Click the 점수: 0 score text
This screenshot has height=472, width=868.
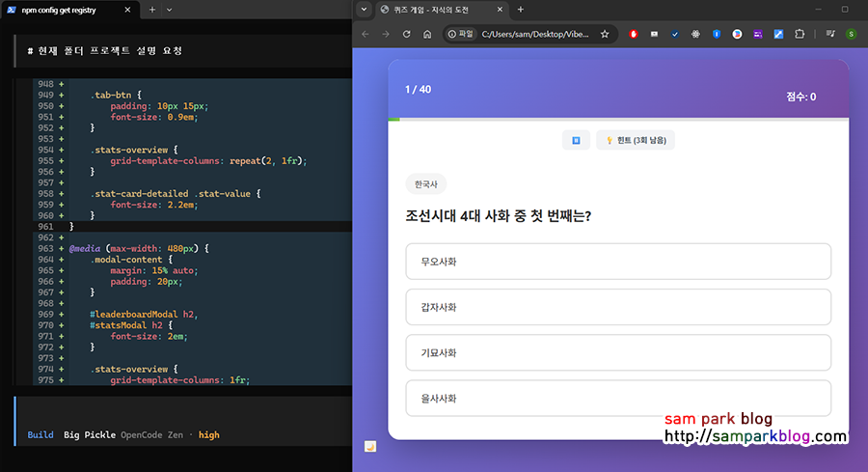click(x=801, y=97)
